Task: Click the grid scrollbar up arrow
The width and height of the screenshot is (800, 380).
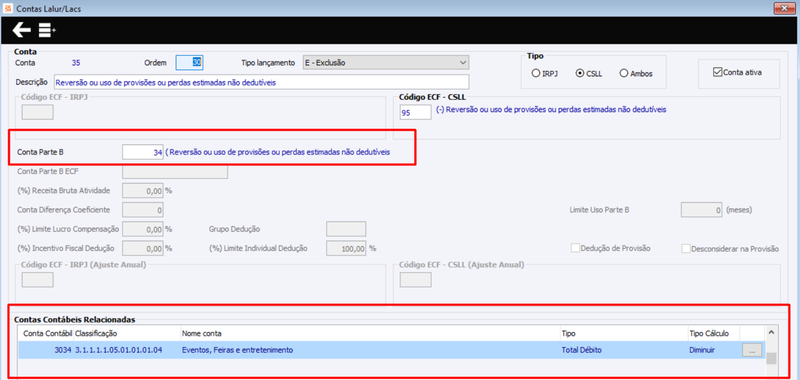Action: click(x=771, y=333)
